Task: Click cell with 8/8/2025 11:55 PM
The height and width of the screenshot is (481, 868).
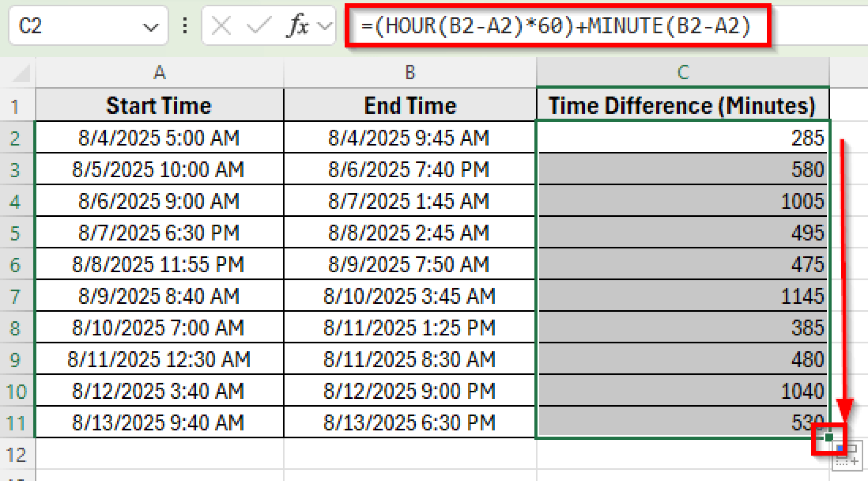Action: click(159, 265)
